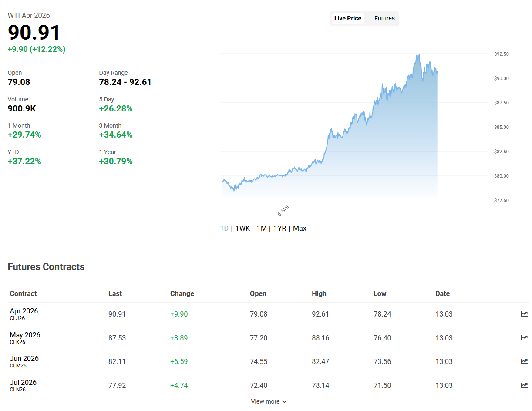
Task: Click the Day Range value 78.24 - 92.61
Action: [x=125, y=82]
